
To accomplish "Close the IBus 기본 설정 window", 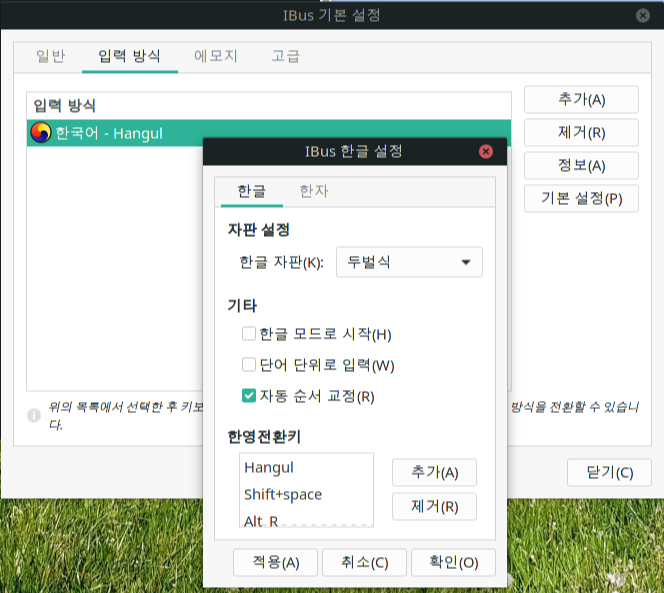I will [642, 15].
